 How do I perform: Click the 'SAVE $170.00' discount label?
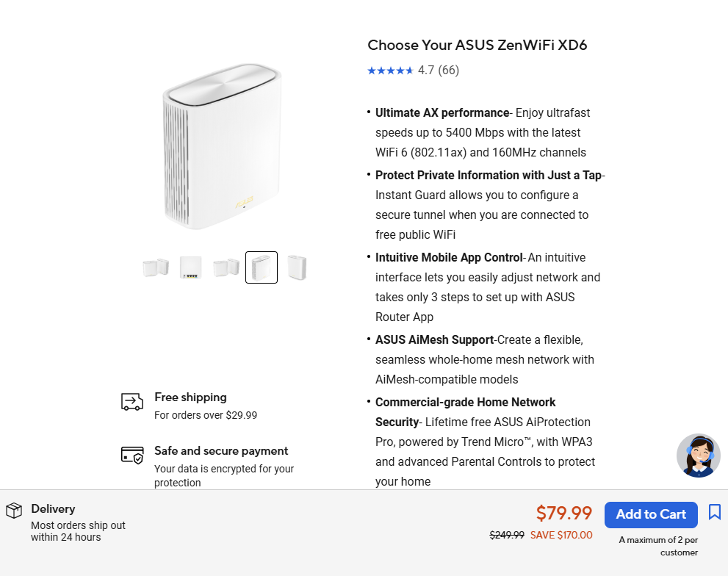[561, 535]
